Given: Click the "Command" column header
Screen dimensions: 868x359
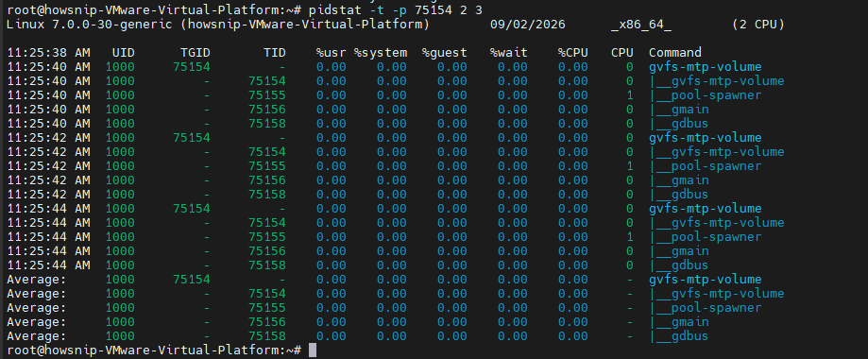Looking at the screenshot, I should tap(674, 53).
